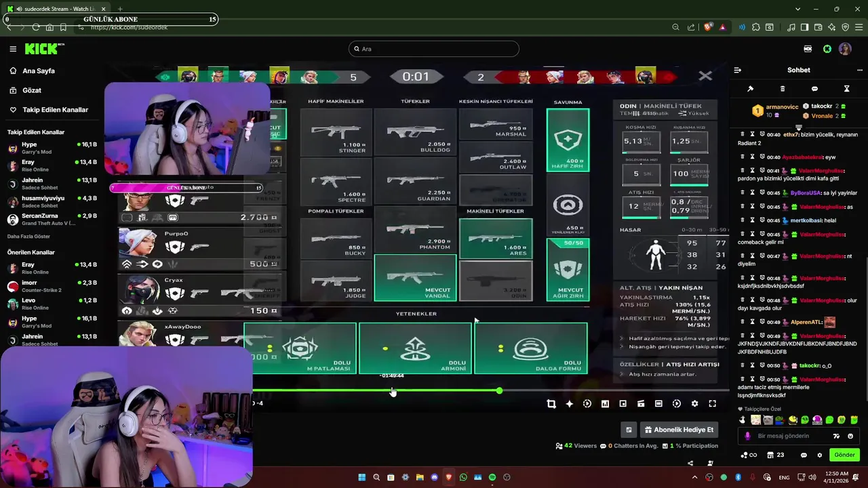Click the gavel moderation icon
Image resolution: width=868 pixels, height=488 pixels.
751,89
